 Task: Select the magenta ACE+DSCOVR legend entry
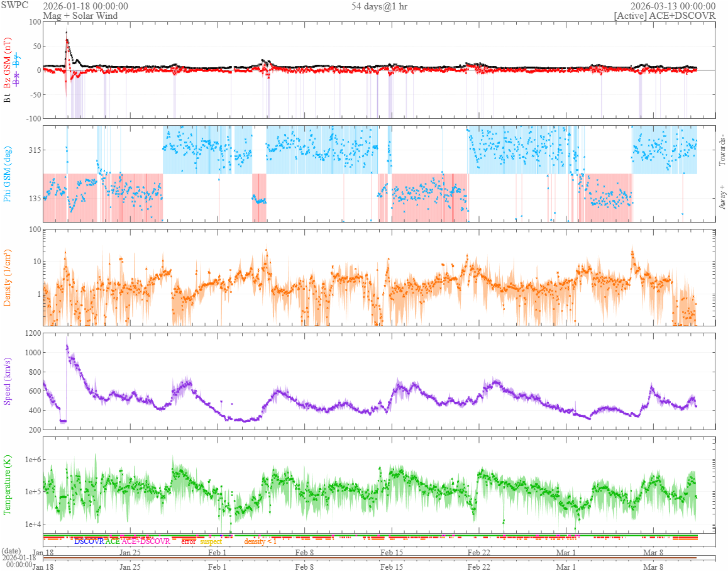coord(145,541)
